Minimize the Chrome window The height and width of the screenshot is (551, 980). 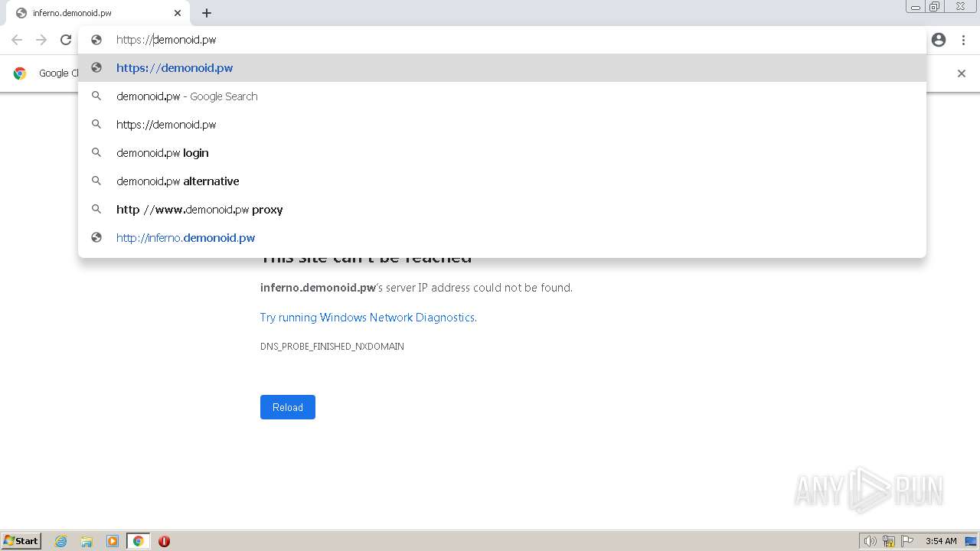click(916, 7)
